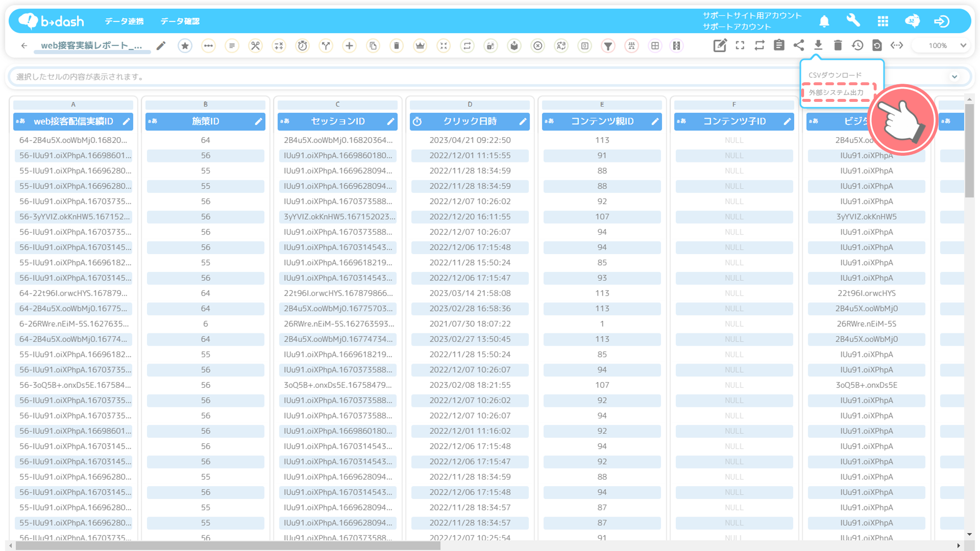The width and height of the screenshot is (980, 551).
Task: Edit the コンテンツ子ID column header pencil
Action: point(787,121)
